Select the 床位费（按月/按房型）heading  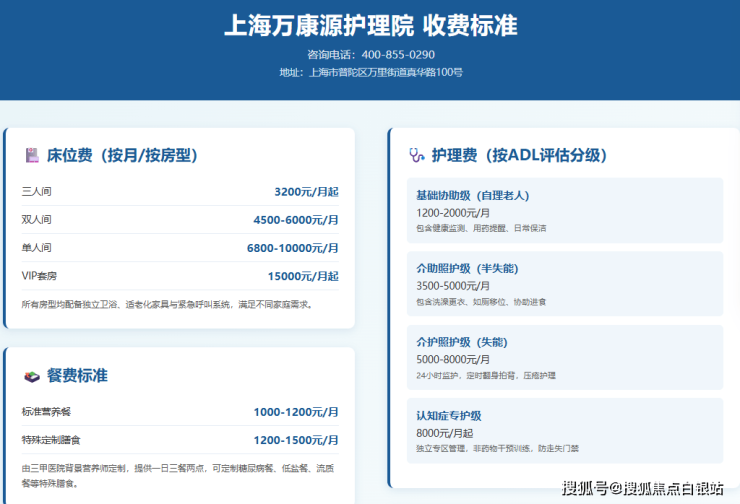(122, 155)
